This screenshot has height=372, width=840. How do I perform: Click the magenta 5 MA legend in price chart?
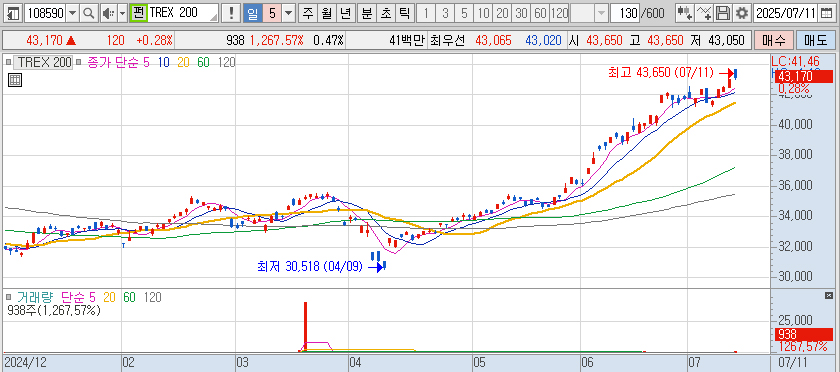147,63
